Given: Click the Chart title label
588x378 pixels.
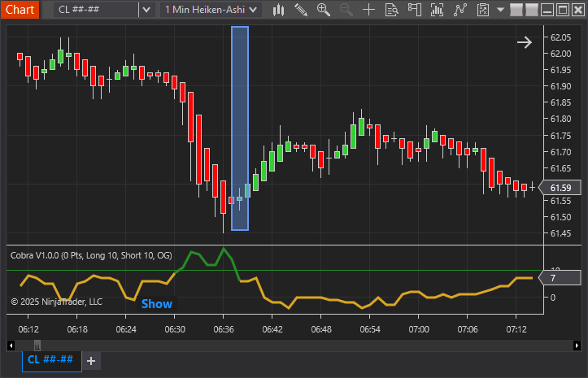Looking at the screenshot, I should 20,10.
